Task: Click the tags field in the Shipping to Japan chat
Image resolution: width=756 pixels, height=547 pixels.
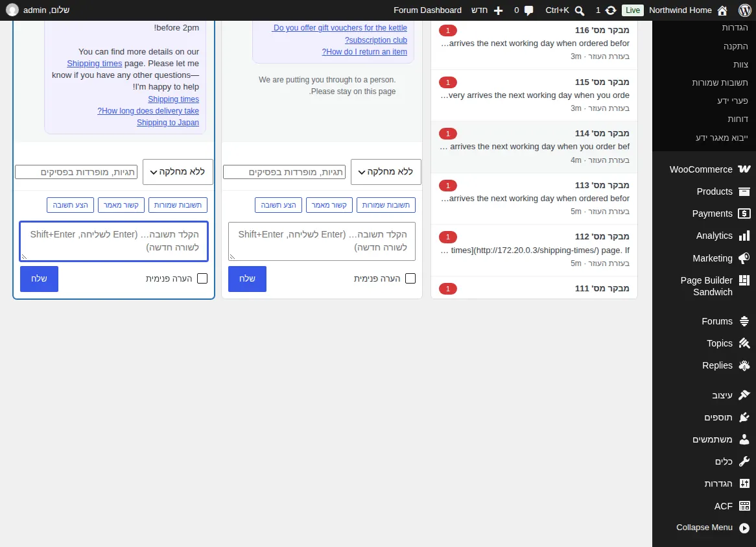Action: pyautogui.click(x=76, y=172)
